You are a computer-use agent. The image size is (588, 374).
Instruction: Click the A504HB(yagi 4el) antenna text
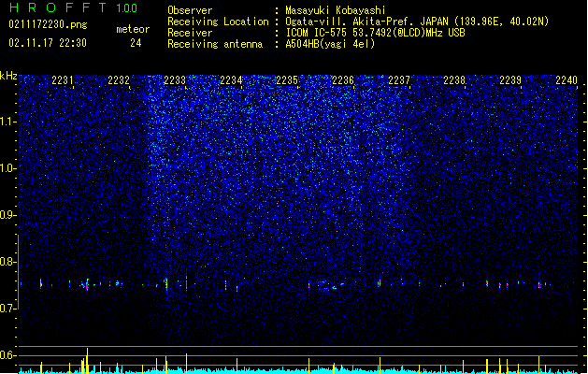330,44
